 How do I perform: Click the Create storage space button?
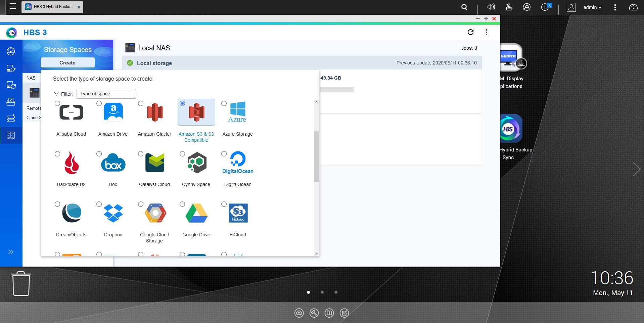[x=67, y=63]
